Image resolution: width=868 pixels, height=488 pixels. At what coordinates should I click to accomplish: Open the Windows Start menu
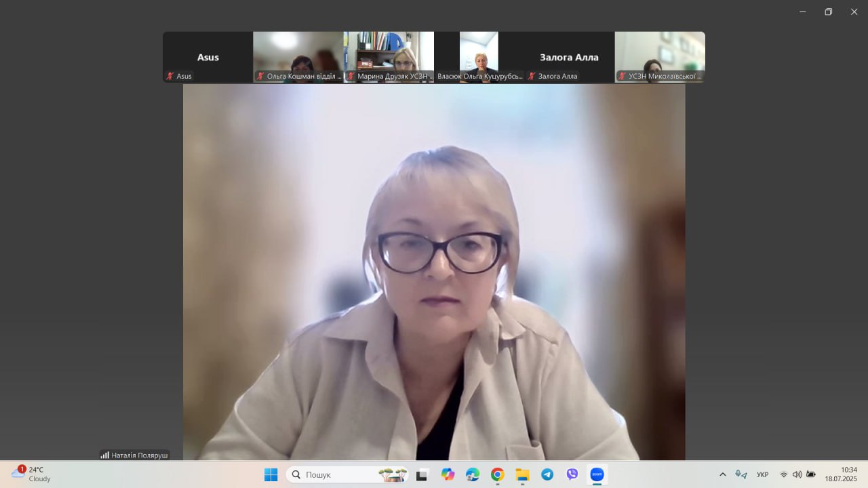coord(271,474)
